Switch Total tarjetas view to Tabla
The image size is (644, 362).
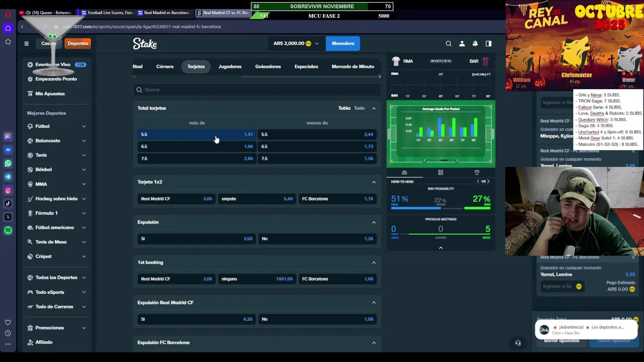pyautogui.click(x=344, y=108)
